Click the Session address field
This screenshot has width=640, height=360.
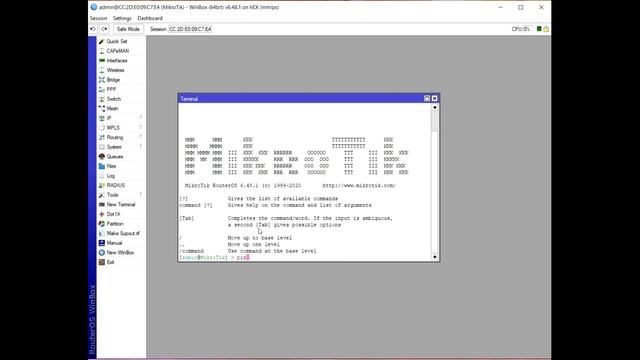(190, 29)
